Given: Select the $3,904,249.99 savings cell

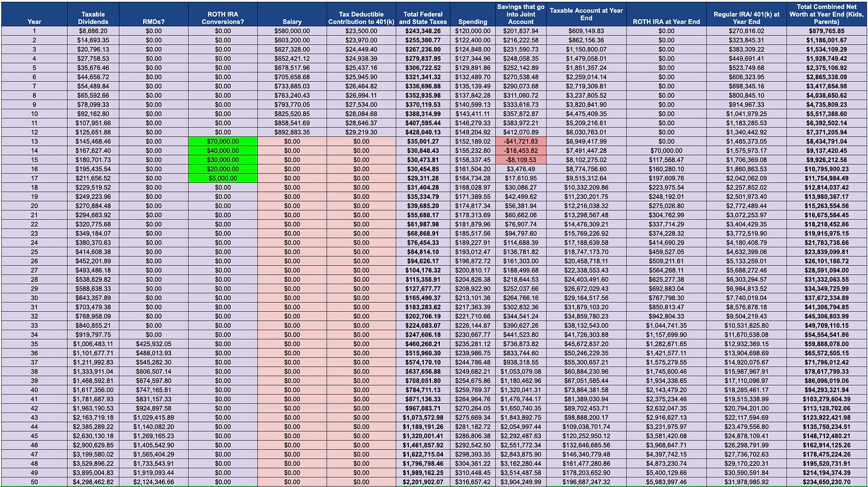Looking at the screenshot, I should click(x=520, y=482).
